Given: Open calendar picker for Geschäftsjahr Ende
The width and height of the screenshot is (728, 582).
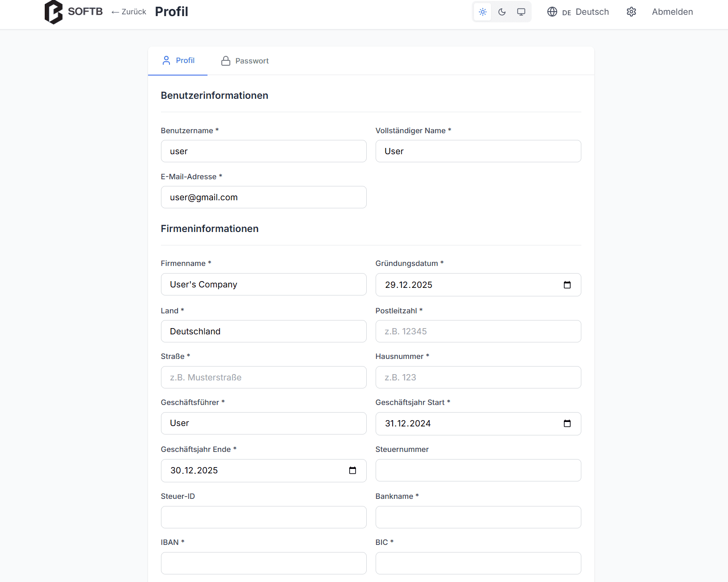Looking at the screenshot, I should tap(352, 471).
